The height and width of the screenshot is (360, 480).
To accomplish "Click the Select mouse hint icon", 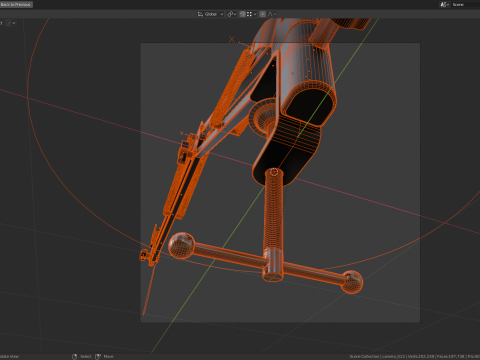I will click(74, 356).
